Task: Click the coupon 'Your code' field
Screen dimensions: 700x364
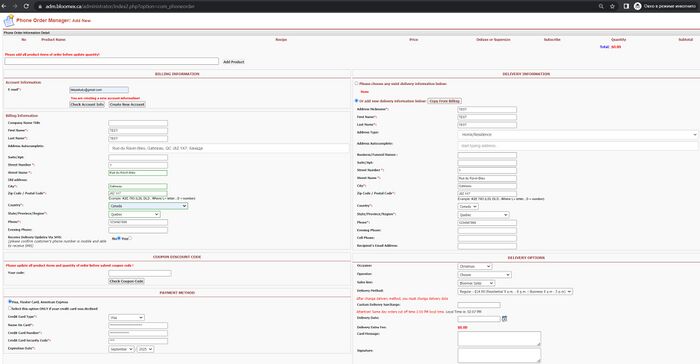Action: 140,273
